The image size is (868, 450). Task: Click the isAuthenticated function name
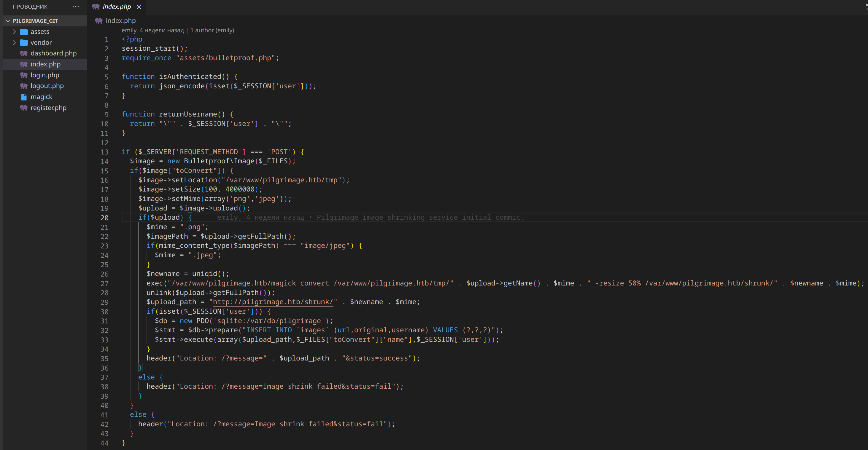[190, 77]
